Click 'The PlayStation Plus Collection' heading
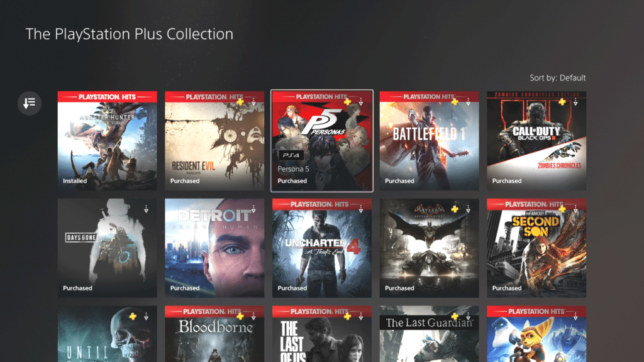The width and height of the screenshot is (644, 362). click(130, 34)
